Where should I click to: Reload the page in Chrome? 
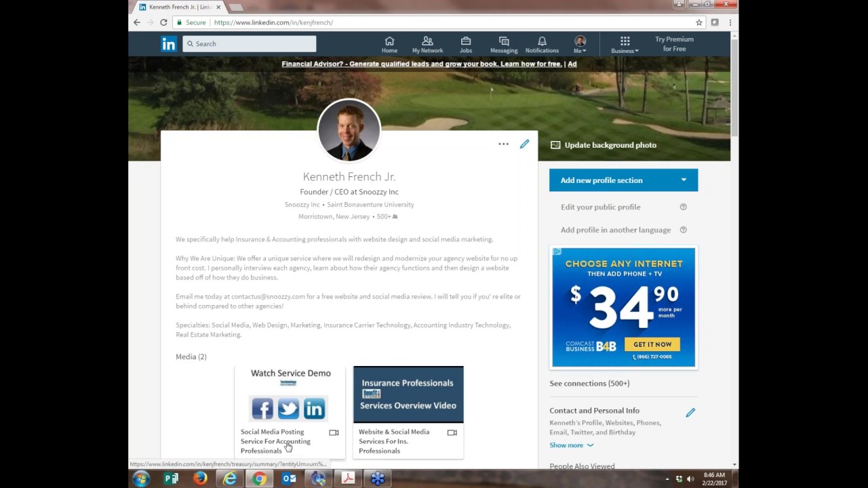[163, 22]
